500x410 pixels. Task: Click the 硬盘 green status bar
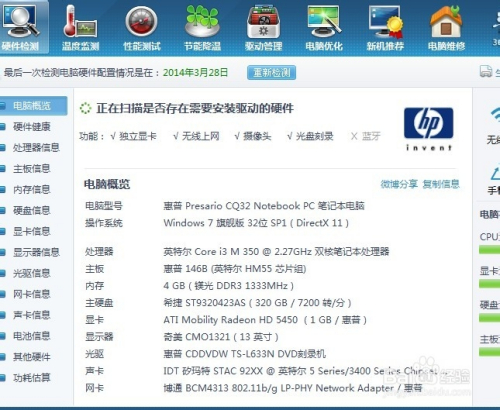[489, 318]
